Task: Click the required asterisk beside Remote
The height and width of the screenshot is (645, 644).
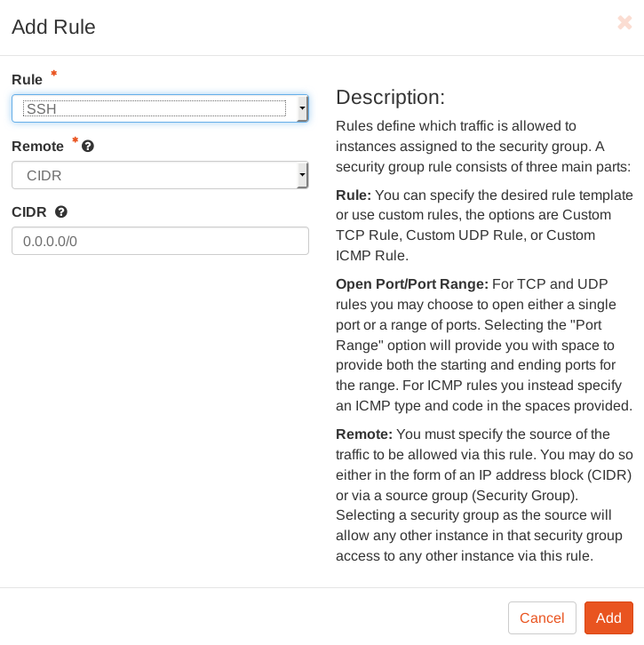Action: (75, 140)
